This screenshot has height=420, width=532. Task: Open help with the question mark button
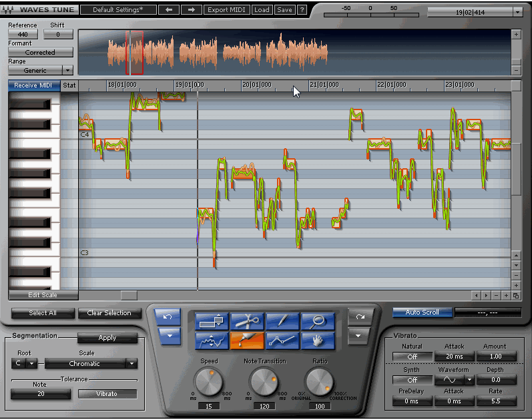[x=302, y=10]
